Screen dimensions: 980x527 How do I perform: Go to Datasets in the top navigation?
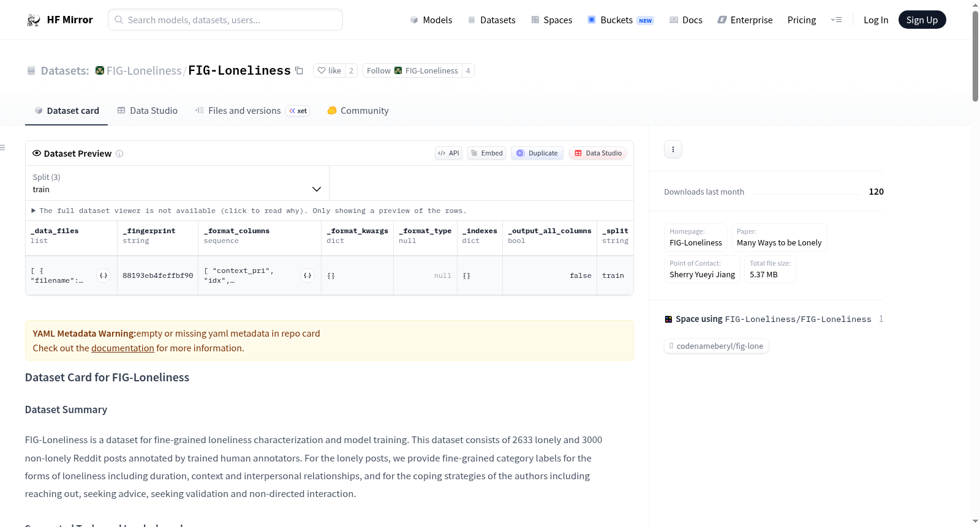tap(491, 20)
